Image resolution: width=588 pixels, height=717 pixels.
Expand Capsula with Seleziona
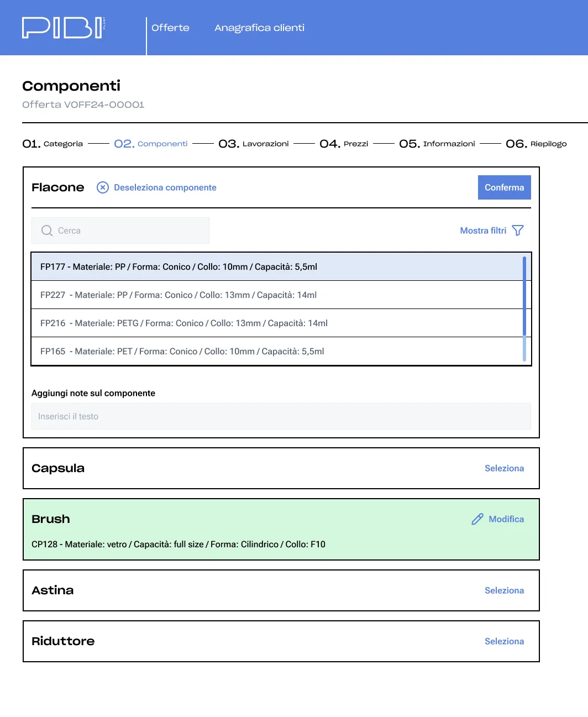pyautogui.click(x=504, y=468)
